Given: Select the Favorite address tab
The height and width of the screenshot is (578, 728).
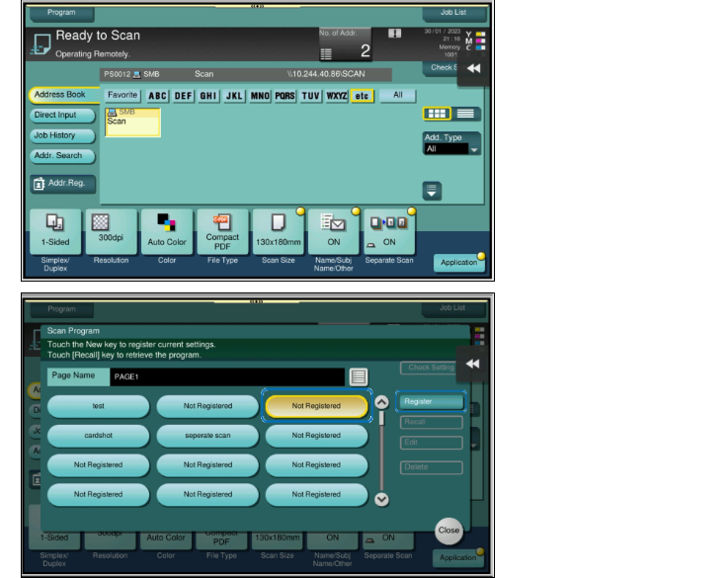Looking at the screenshot, I should pos(122,95).
